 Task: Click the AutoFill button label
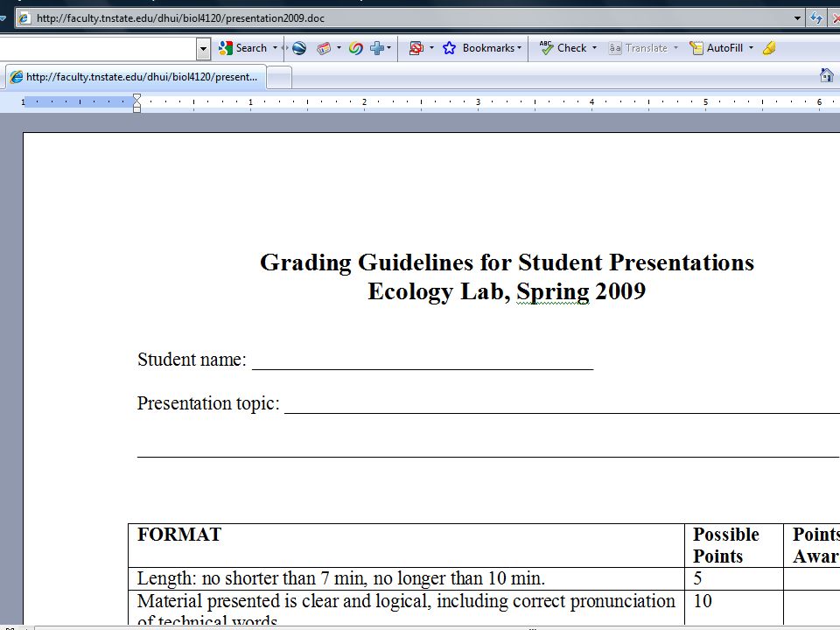[x=724, y=48]
